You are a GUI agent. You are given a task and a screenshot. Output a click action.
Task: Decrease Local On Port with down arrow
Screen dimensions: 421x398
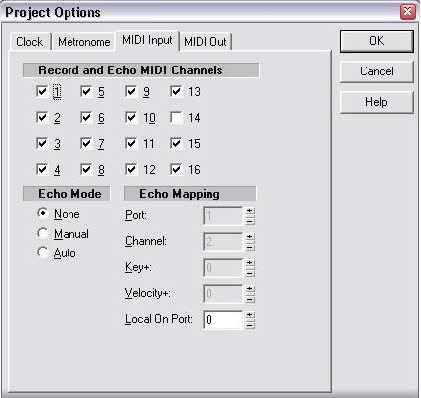pyautogui.click(x=250, y=325)
